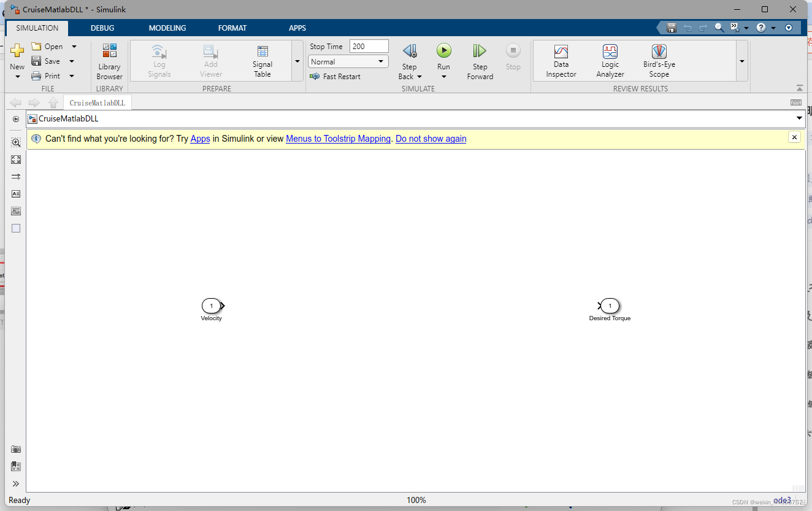Expand the Review Results gallery dropdown

[742, 61]
